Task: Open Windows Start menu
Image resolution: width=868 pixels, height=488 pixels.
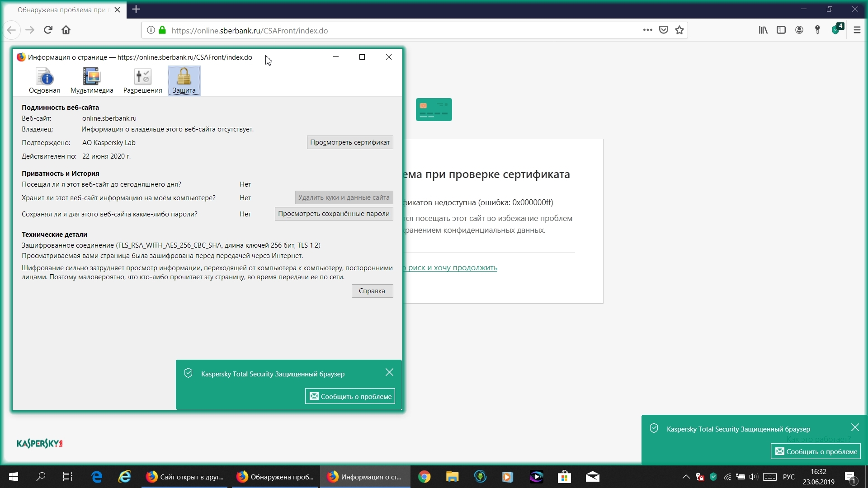Action: 13,477
